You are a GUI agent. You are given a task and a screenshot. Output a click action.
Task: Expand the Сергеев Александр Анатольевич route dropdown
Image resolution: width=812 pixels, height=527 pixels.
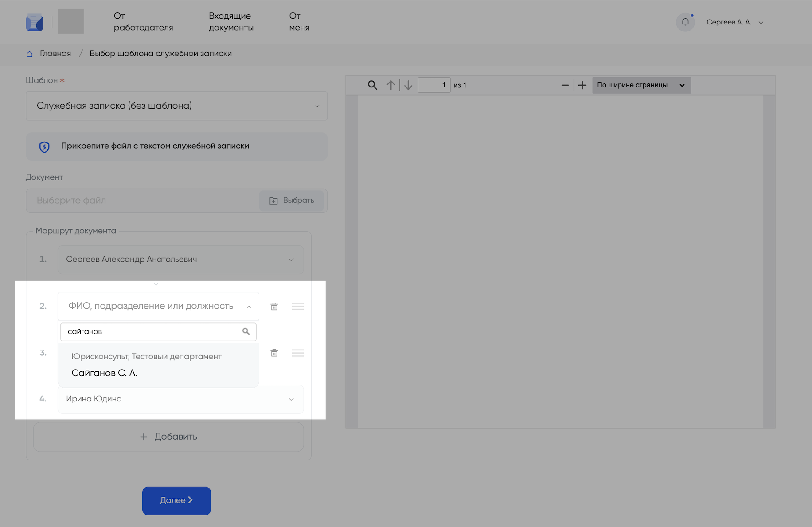180,260
